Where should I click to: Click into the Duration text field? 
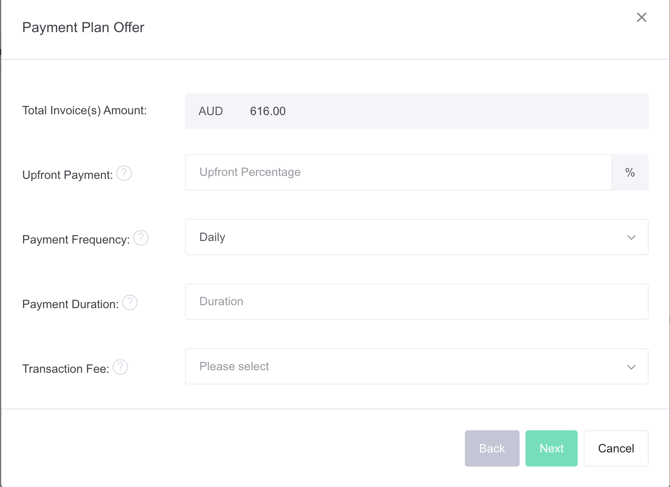[416, 301]
